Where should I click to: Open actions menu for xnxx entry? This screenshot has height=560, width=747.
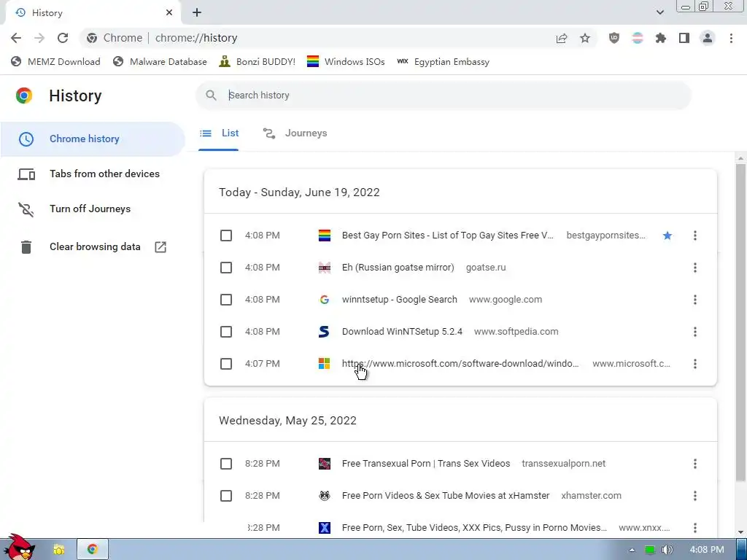pos(695,528)
